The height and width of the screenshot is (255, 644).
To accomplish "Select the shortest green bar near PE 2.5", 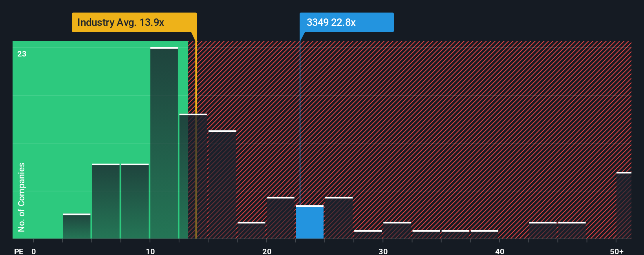I will [x=77, y=226].
